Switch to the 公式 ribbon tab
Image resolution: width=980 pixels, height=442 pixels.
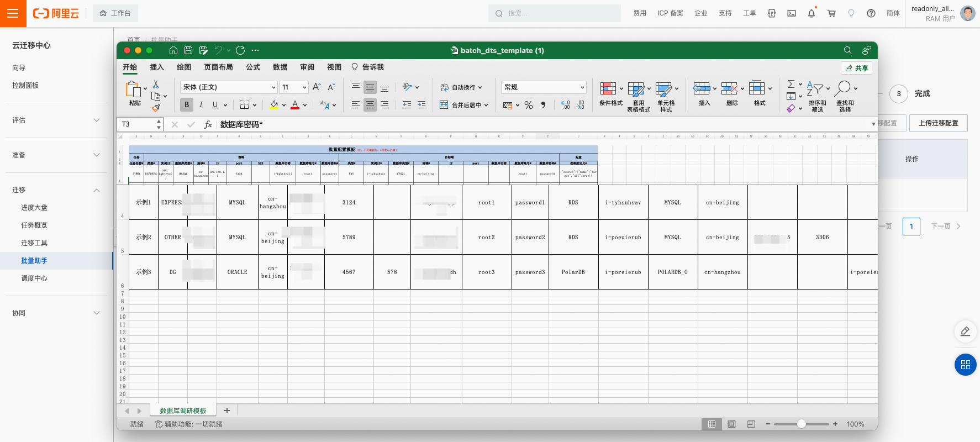[x=253, y=67]
